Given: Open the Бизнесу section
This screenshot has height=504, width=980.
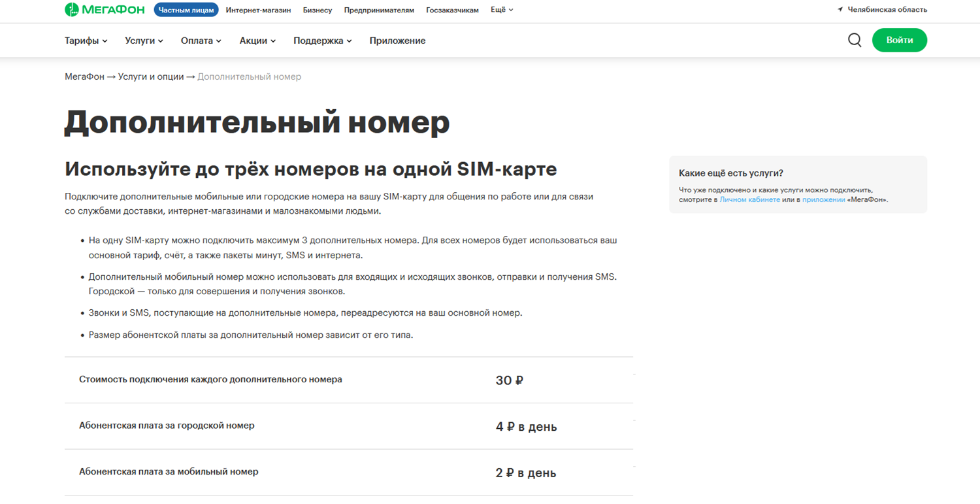Looking at the screenshot, I should point(318,10).
